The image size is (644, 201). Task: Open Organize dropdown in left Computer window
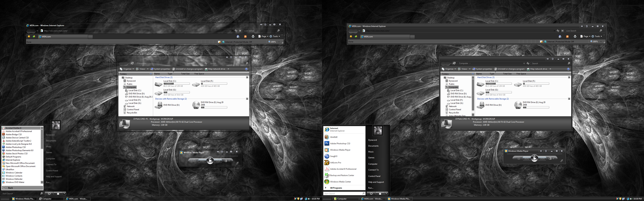point(127,69)
